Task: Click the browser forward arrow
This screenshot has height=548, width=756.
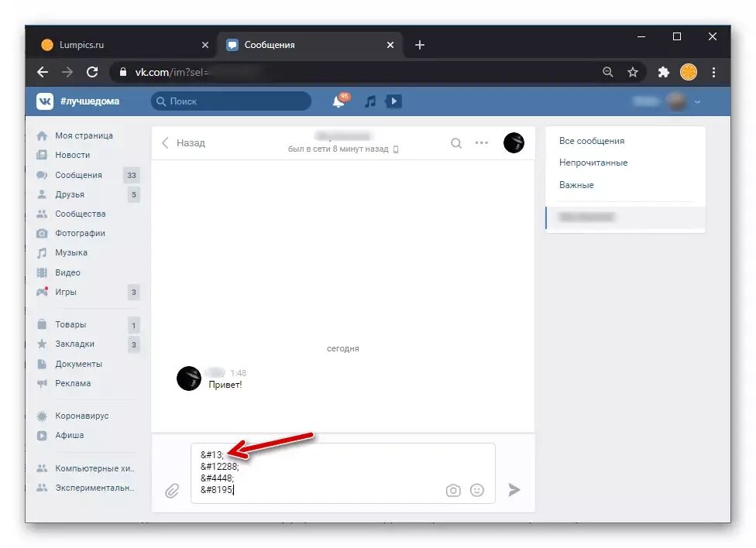Action: pos(67,72)
